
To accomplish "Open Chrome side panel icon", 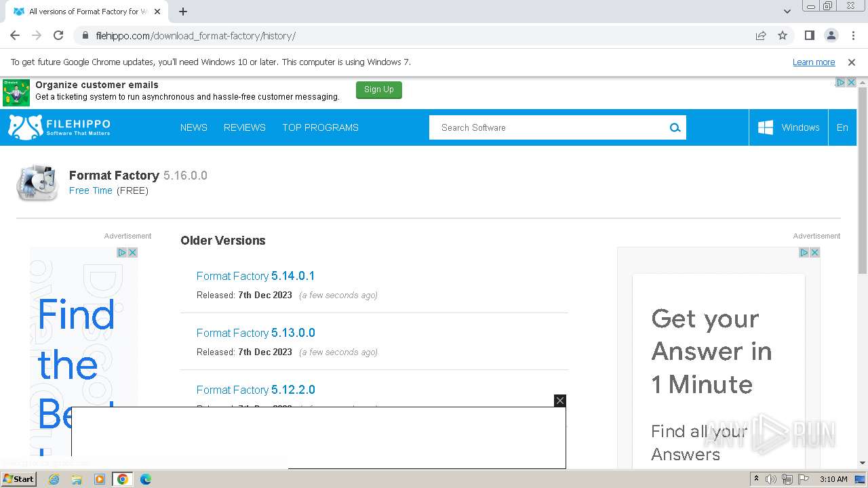I will coord(809,35).
